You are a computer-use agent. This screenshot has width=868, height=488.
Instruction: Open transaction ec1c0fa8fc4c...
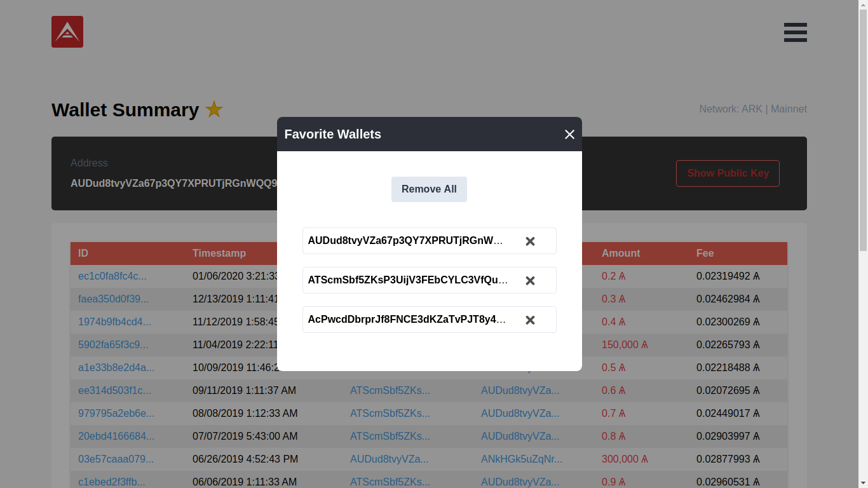point(112,276)
